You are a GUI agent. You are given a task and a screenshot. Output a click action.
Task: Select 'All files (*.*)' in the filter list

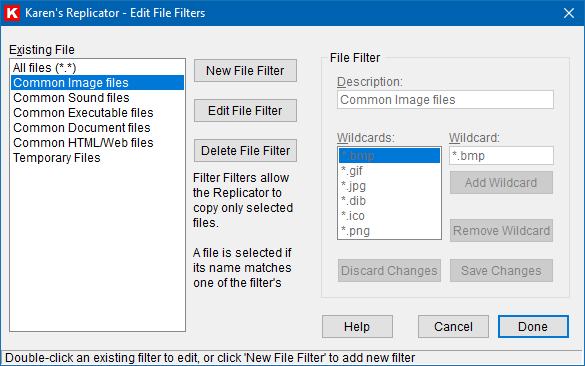97,68
